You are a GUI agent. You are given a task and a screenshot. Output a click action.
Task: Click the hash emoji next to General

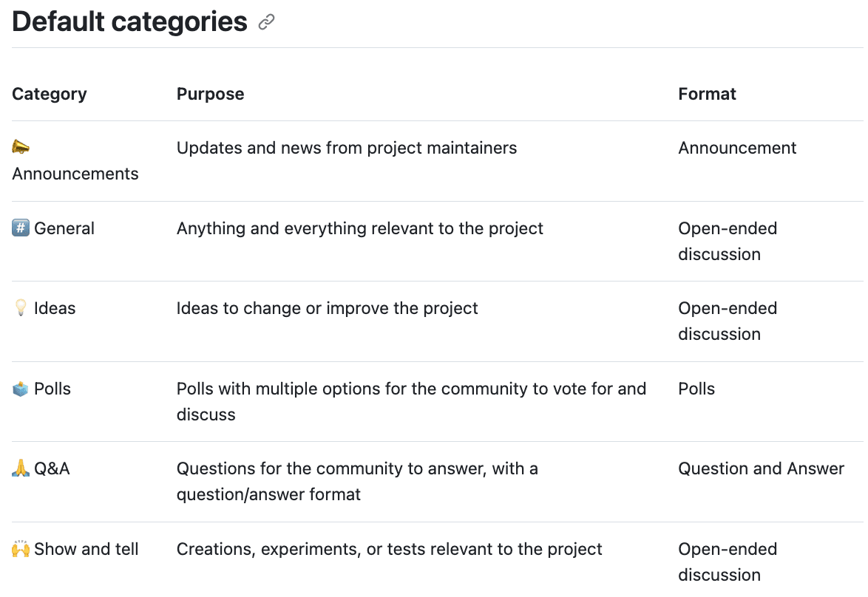(x=21, y=228)
